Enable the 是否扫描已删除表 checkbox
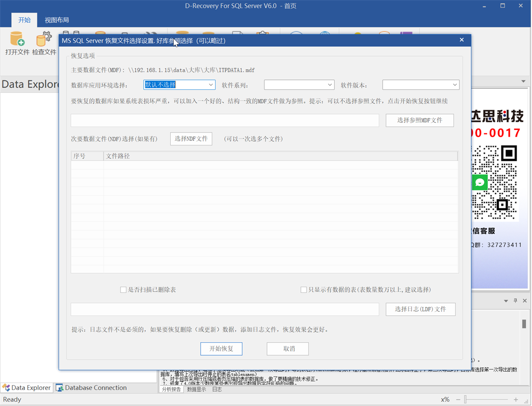This screenshot has width=532, height=406. click(123, 290)
